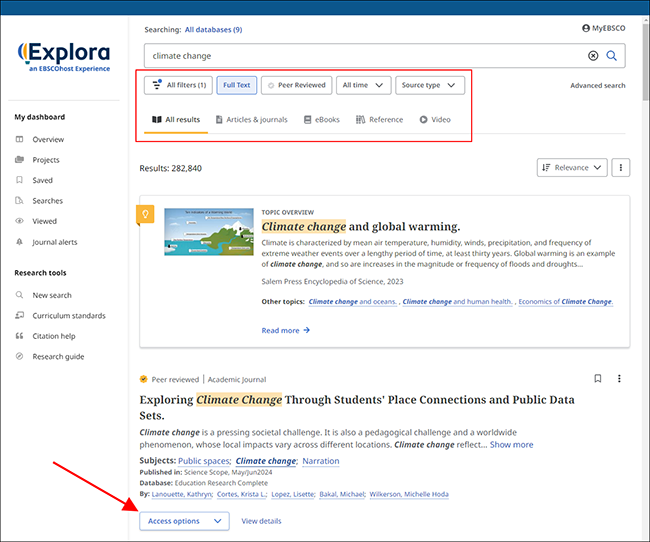
Task: Bookmark the Exploring Climate Change article
Action: coord(598,378)
